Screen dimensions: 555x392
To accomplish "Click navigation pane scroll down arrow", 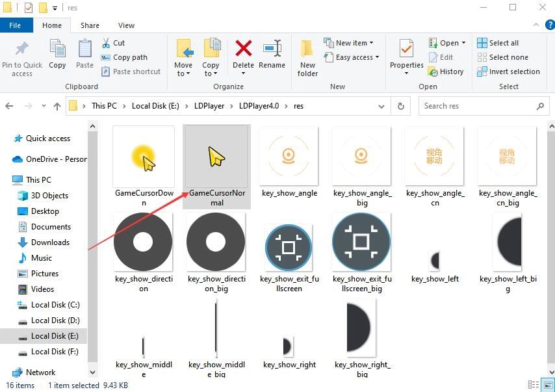I will [x=92, y=372].
